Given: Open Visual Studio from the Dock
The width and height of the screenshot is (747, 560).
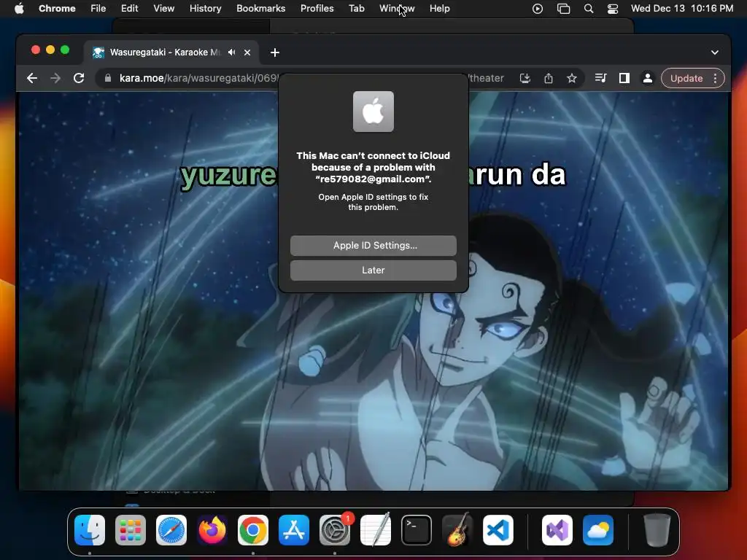Looking at the screenshot, I should pyautogui.click(x=557, y=530).
